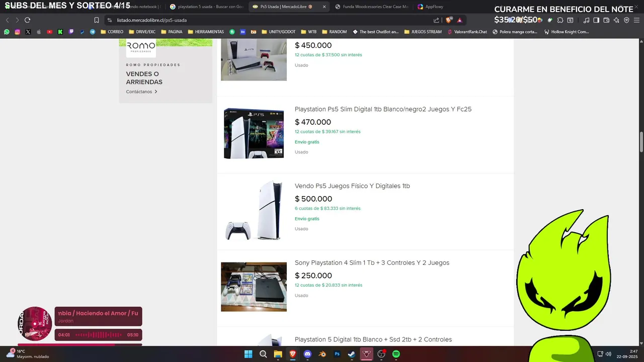Open Spotify from the taskbar
The width and height of the screenshot is (644, 362).
396,354
